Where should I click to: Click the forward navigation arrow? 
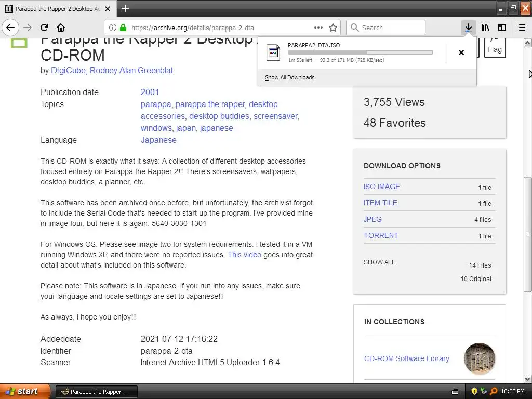pyautogui.click(x=28, y=28)
